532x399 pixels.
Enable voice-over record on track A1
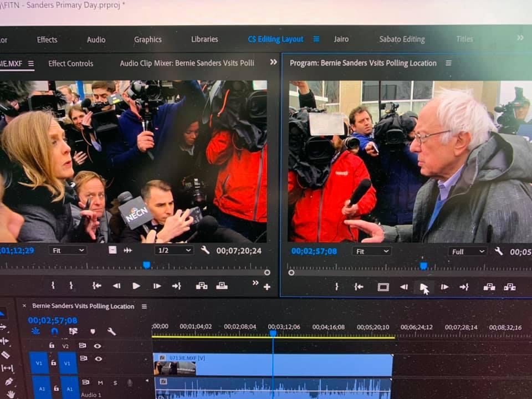point(130,383)
